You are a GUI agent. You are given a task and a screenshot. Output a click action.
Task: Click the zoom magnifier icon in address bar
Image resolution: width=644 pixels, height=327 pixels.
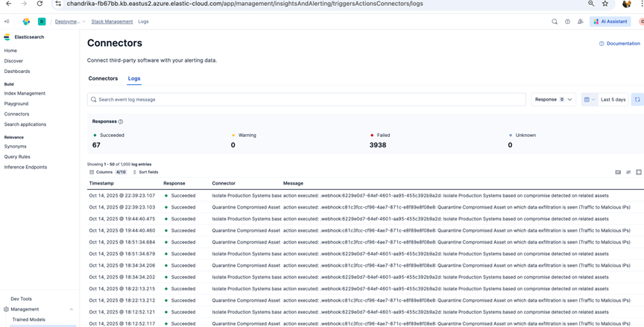click(591, 4)
